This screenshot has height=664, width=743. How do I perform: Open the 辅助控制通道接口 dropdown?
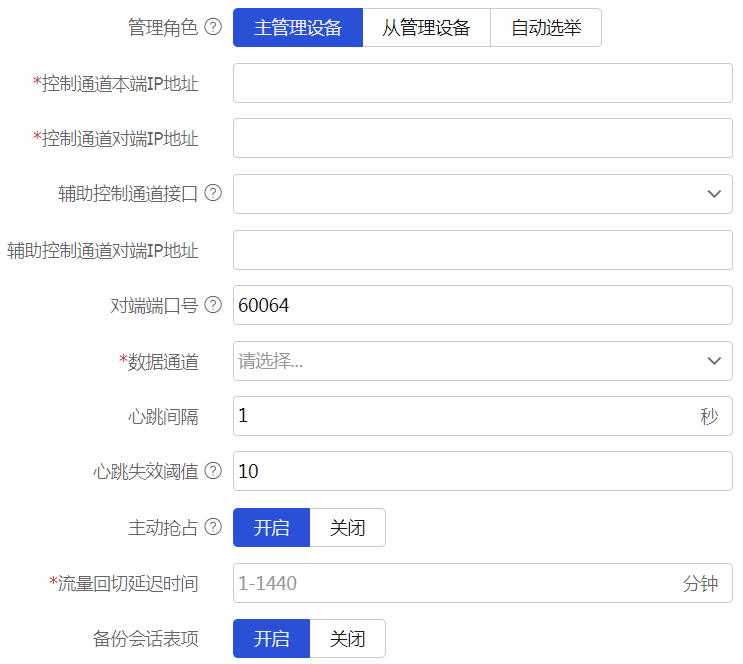coord(482,194)
